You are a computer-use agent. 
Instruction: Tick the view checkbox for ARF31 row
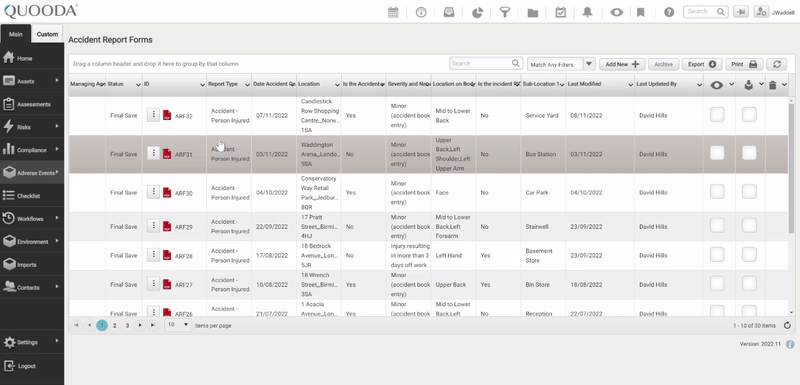717,153
